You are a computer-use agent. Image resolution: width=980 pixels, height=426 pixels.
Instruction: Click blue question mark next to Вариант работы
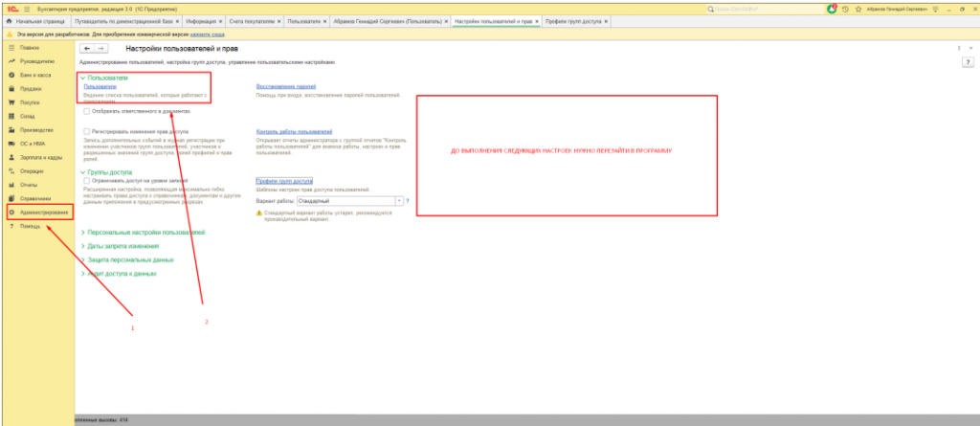pos(408,201)
